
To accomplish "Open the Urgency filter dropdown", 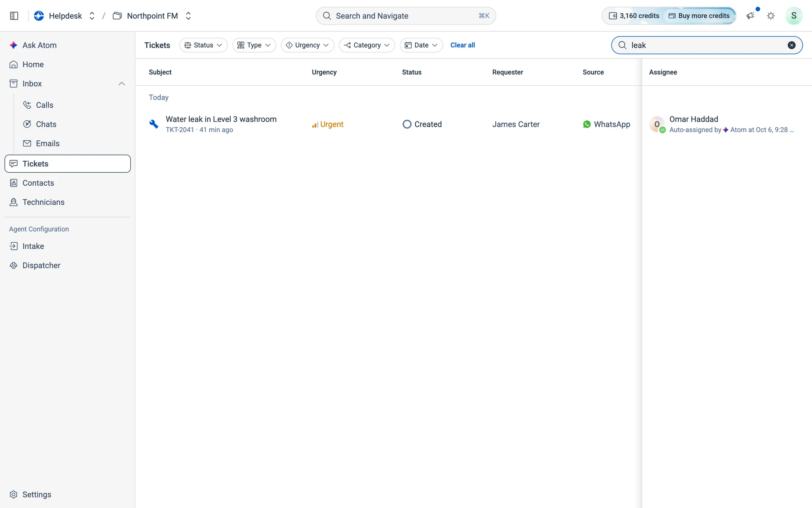I will (x=307, y=45).
